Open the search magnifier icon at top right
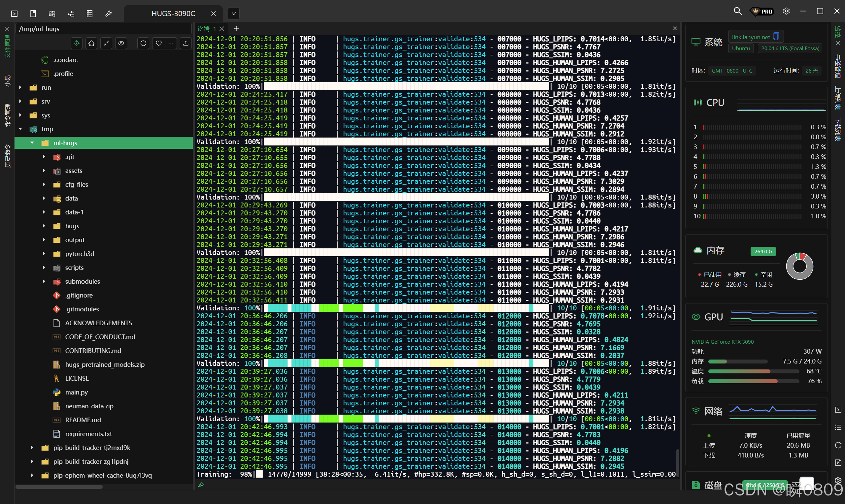 click(737, 11)
